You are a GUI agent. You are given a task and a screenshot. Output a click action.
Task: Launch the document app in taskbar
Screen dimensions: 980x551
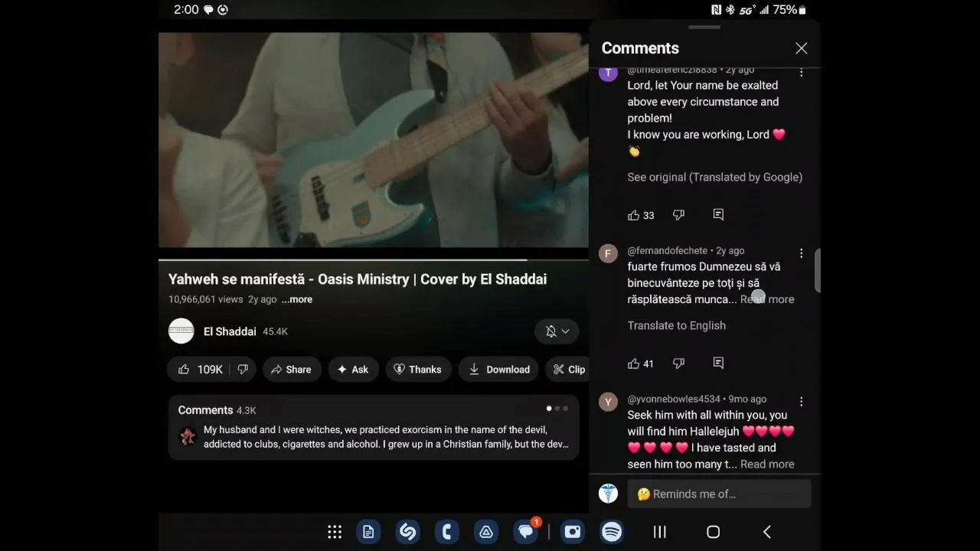click(x=368, y=532)
